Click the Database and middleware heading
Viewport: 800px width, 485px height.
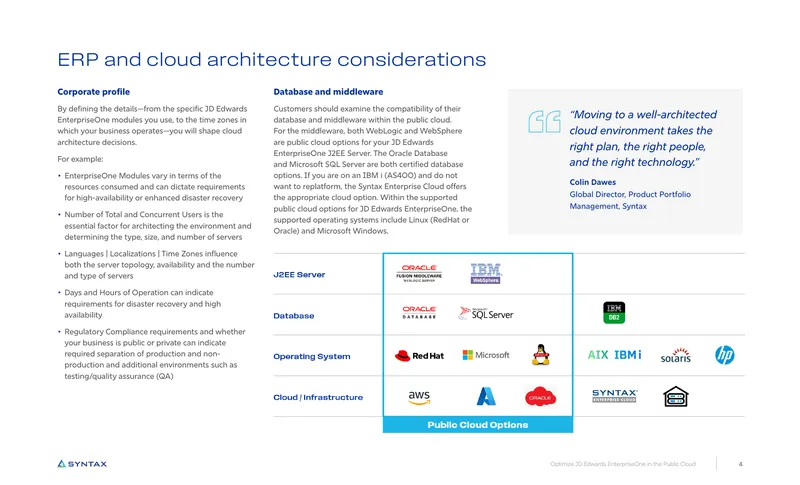[328, 92]
